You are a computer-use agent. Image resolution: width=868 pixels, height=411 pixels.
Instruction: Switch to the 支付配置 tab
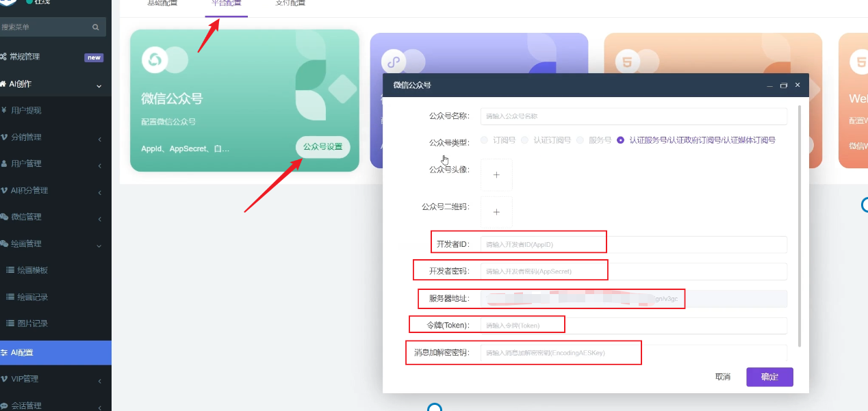pos(290,3)
